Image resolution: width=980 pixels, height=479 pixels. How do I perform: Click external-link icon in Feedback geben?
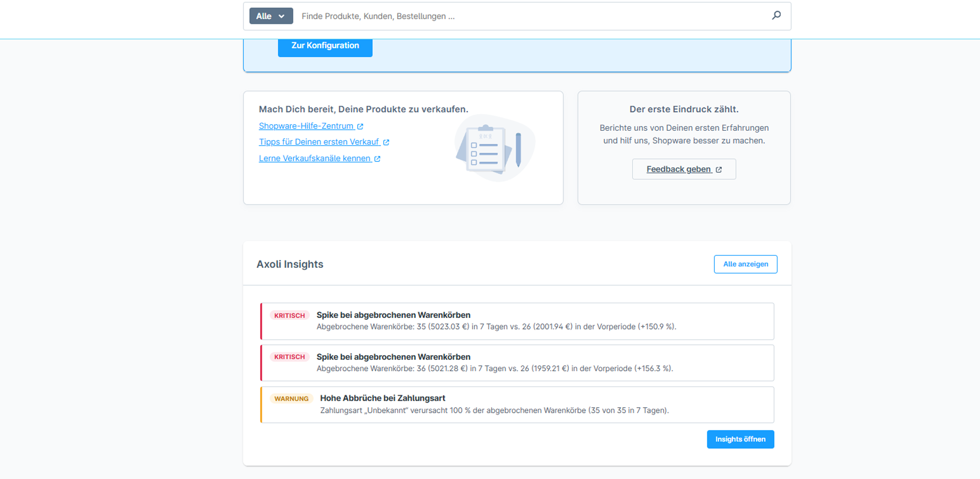click(719, 169)
